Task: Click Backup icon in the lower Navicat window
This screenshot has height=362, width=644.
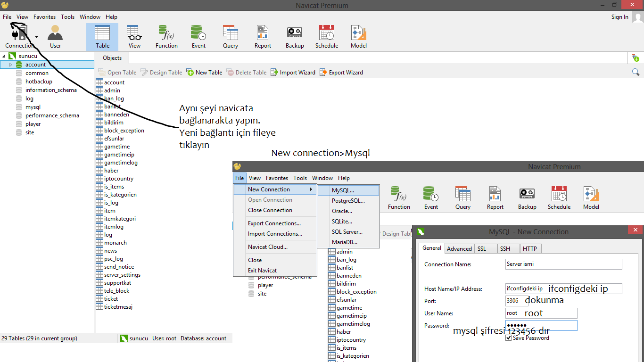Action: [x=527, y=198]
